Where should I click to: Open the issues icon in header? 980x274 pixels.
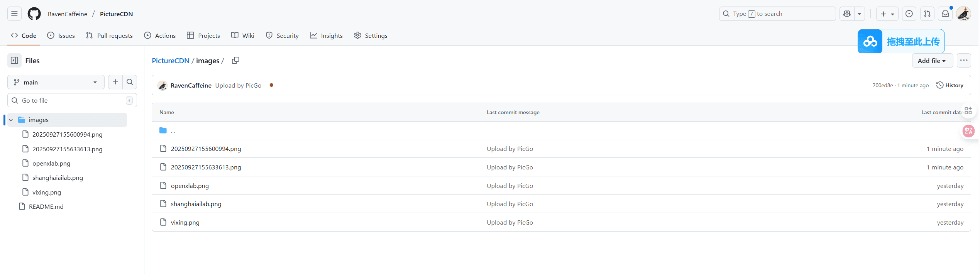pos(909,14)
